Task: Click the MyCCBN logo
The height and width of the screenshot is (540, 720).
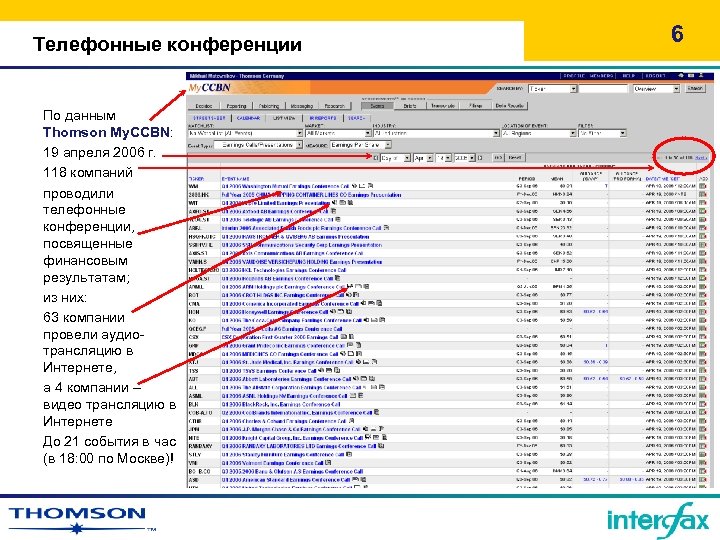Action: point(209,88)
